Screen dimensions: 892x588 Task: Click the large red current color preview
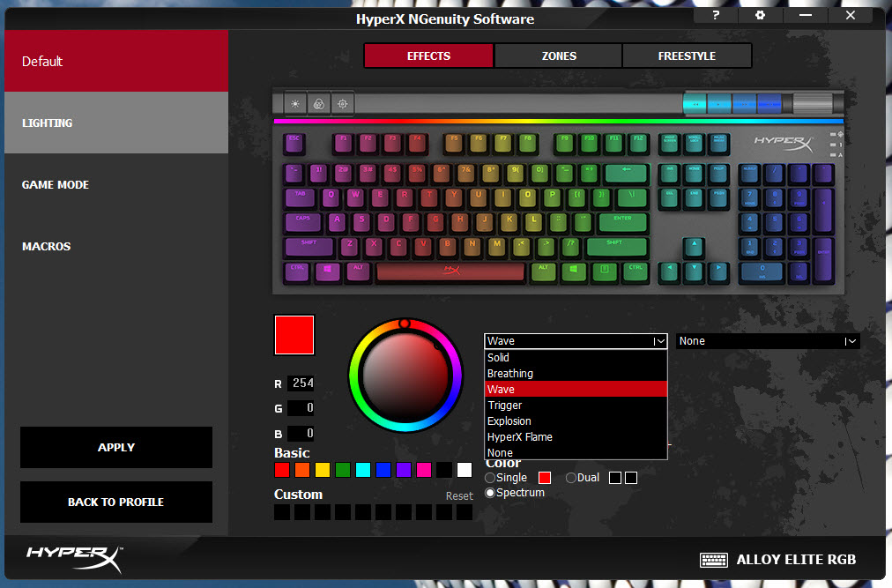(294, 335)
